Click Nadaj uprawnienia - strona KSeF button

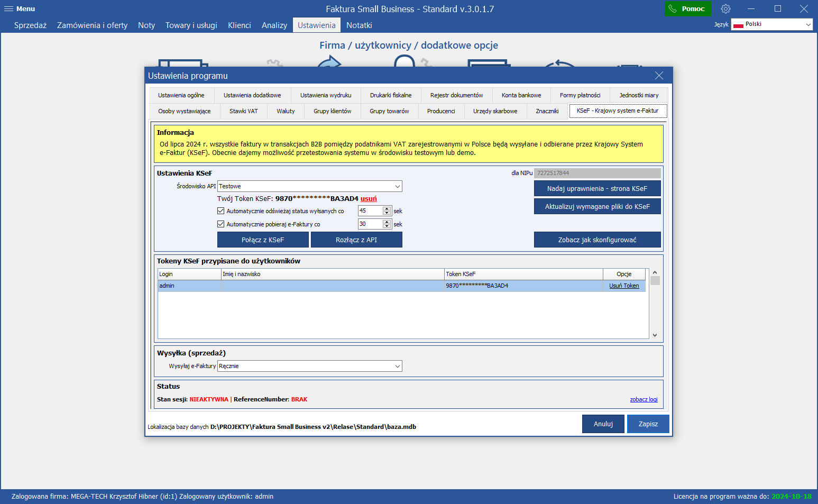[x=597, y=188]
